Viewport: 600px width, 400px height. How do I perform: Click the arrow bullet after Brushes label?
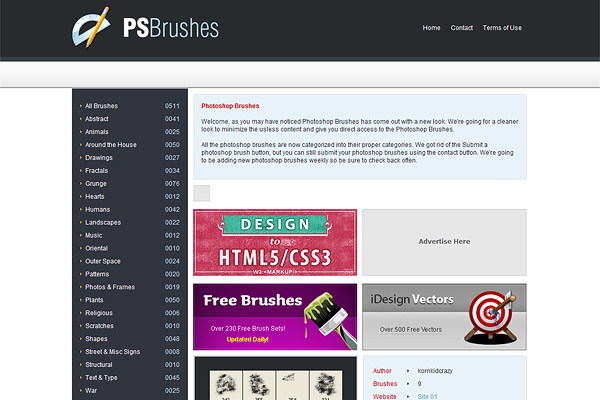click(408, 384)
